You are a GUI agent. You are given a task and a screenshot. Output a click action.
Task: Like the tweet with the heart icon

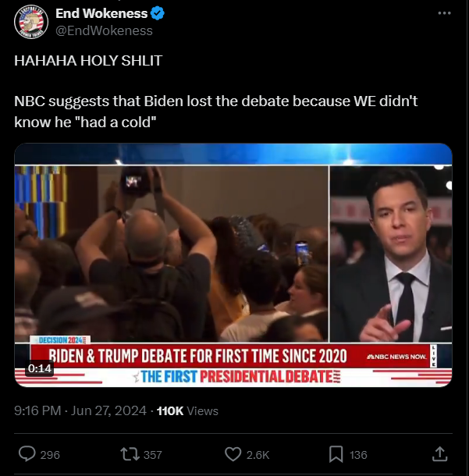coord(233,454)
